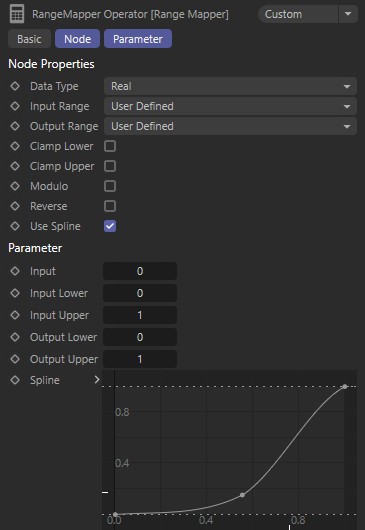Open the Output Range User Defined dropdown
The height and width of the screenshot is (530, 365).
pyautogui.click(x=230, y=126)
